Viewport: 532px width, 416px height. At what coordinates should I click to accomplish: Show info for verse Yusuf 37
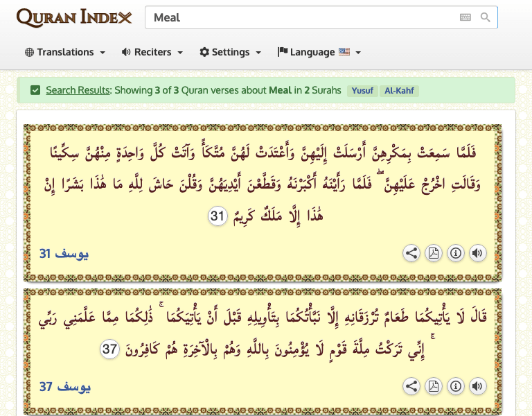point(455,386)
